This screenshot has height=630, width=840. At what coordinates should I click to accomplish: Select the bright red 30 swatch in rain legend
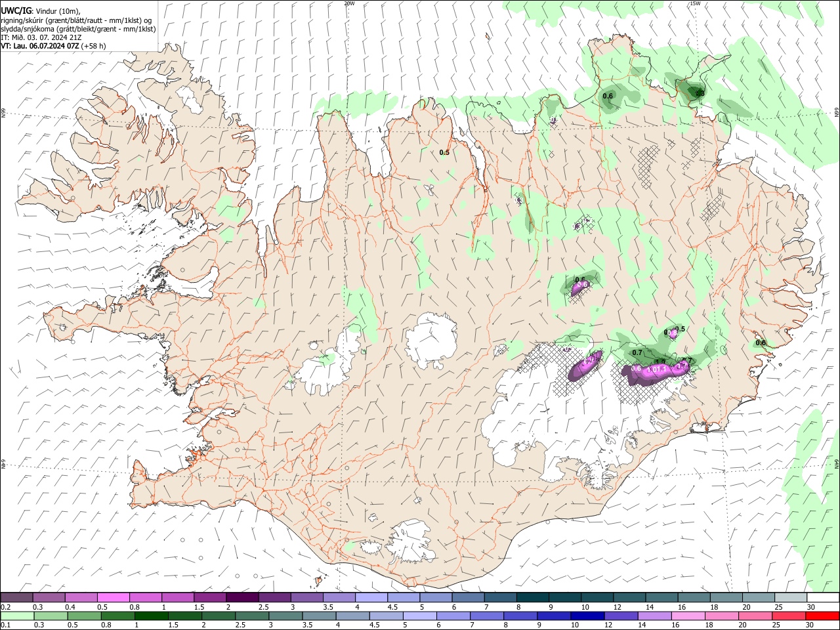click(x=822, y=616)
